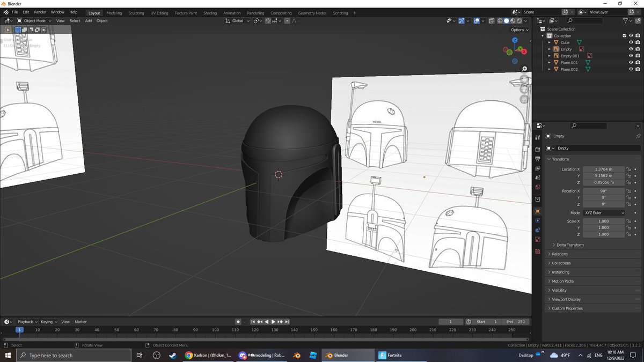Switch to the Shading workspace tab
The width and height of the screenshot is (644, 362).
[x=210, y=13]
